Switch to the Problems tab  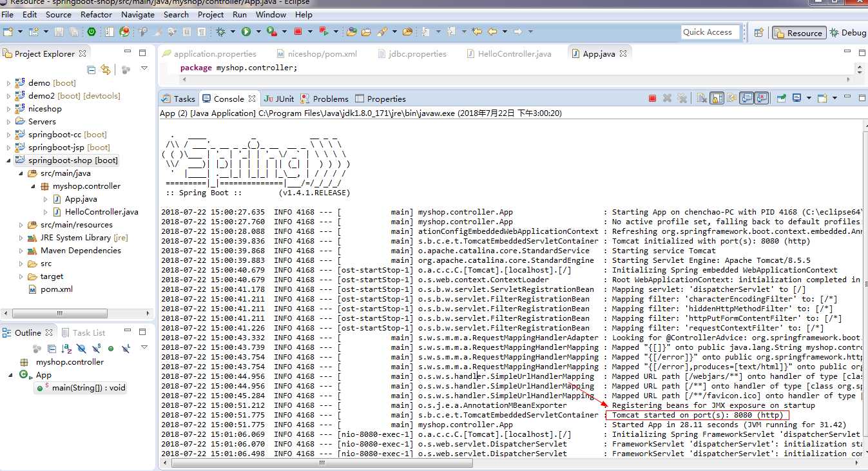point(325,99)
